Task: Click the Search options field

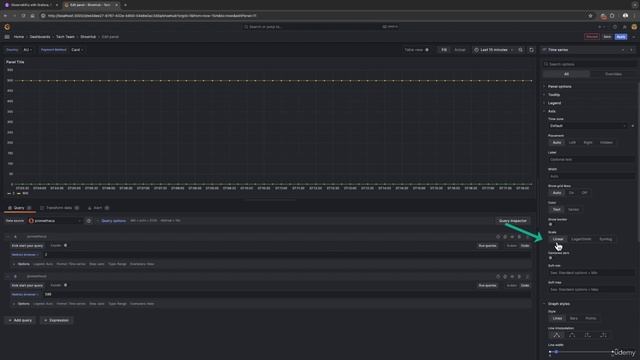Action: pyautogui.click(x=590, y=64)
